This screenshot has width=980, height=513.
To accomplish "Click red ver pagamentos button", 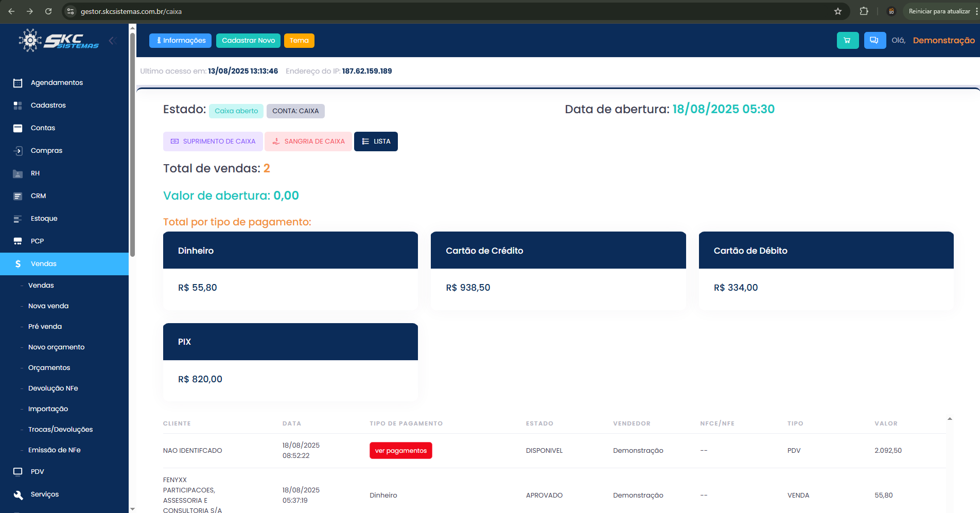I will pyautogui.click(x=400, y=451).
